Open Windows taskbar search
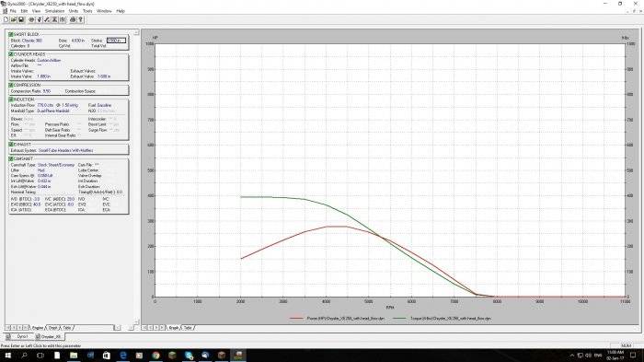Viewport: 644px width, 362px height. pyautogui.click(x=24, y=355)
